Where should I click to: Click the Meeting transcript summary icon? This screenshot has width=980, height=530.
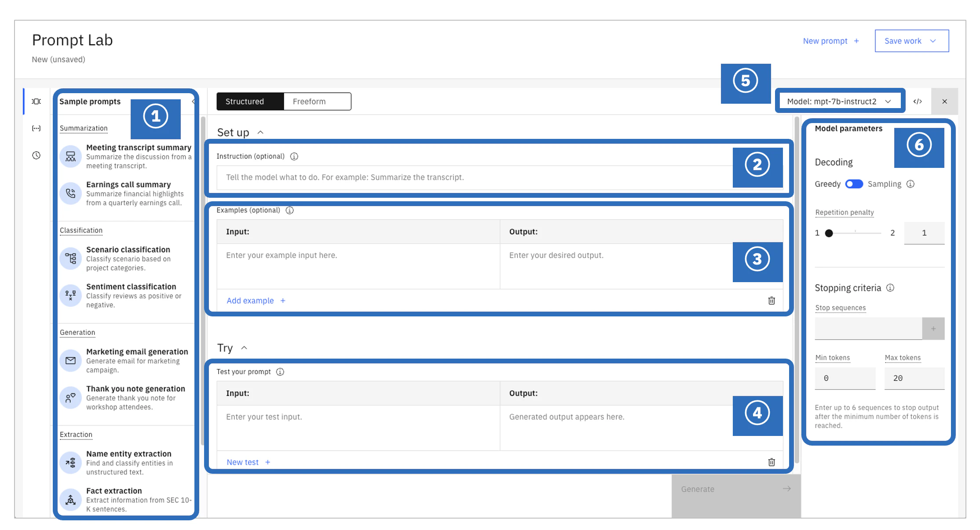click(x=70, y=156)
